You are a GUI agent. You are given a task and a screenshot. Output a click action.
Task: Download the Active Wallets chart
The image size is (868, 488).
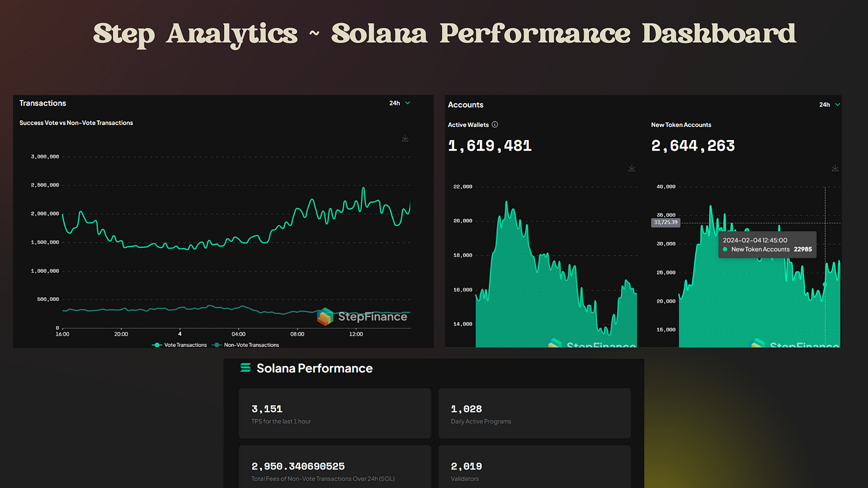pos(632,169)
